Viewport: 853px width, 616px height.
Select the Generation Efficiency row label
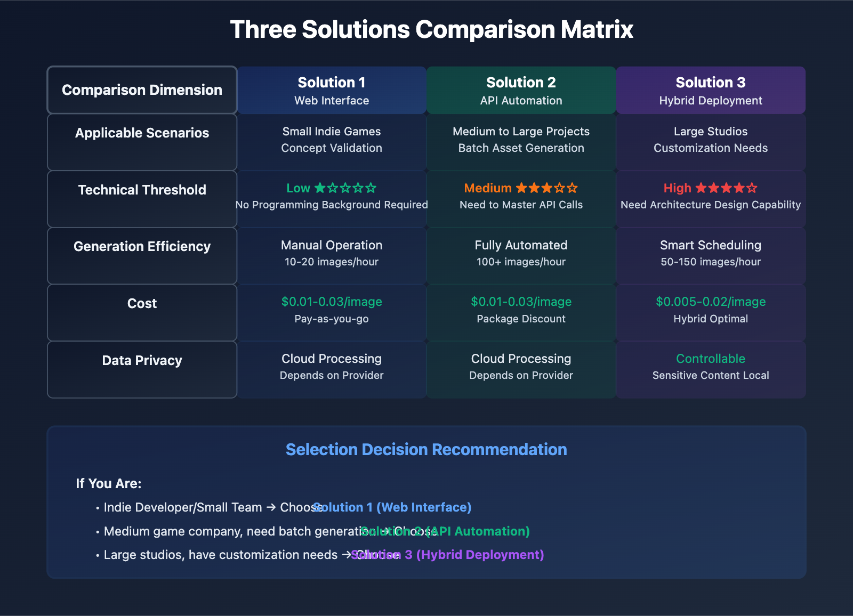(142, 247)
